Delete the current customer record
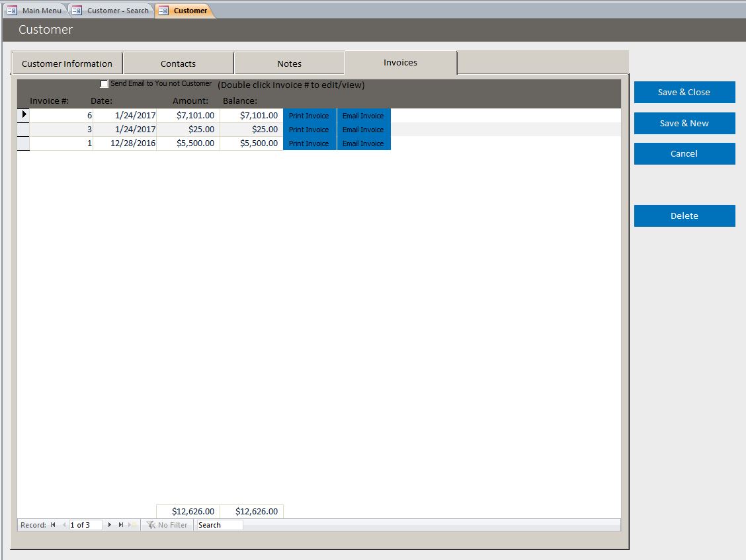 [684, 216]
